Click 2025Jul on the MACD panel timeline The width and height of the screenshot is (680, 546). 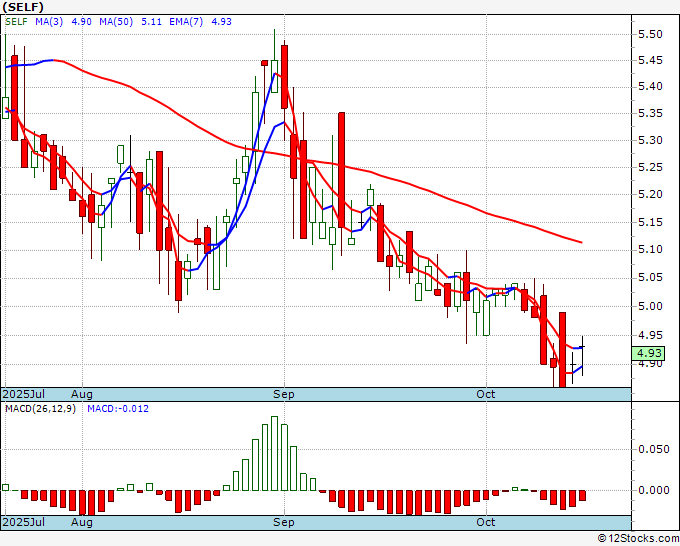[x=24, y=522]
